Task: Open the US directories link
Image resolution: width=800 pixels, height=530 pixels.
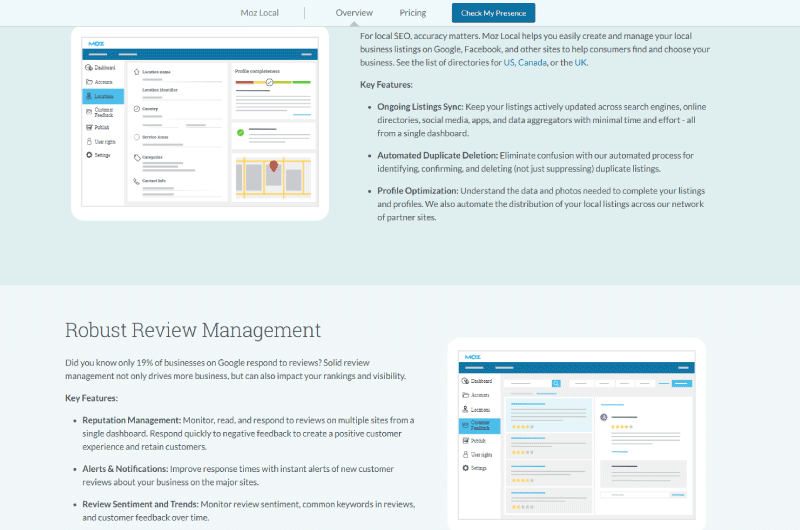Action: click(x=509, y=62)
